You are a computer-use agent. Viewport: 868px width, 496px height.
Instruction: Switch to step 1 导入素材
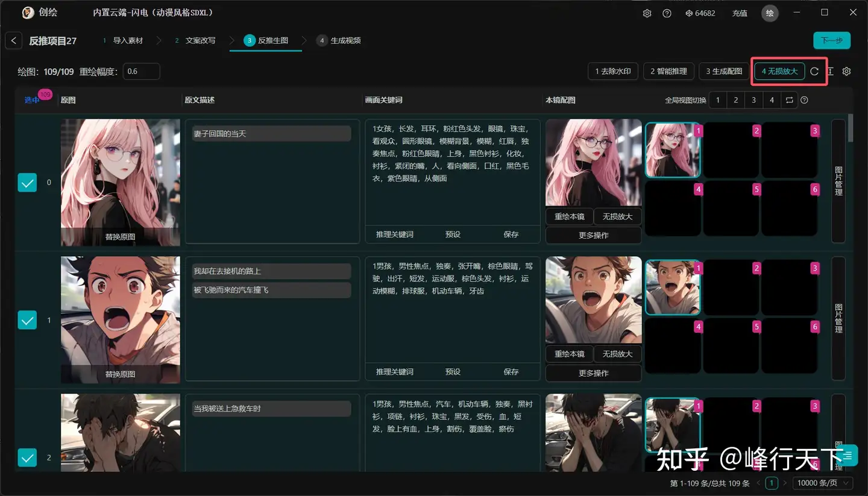tap(123, 40)
